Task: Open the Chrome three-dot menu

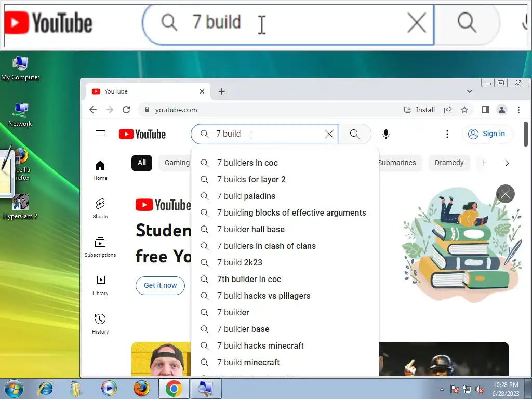Action: click(x=518, y=110)
